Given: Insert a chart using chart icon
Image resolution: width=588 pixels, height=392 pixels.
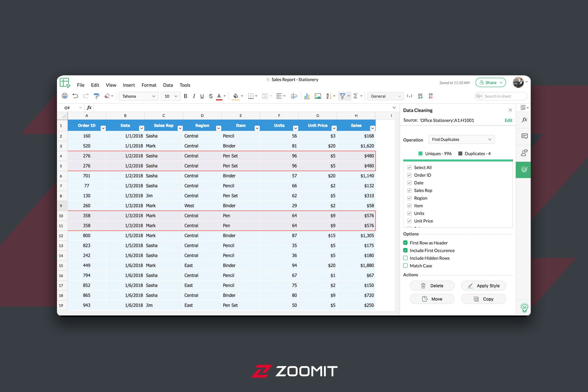Looking at the screenshot, I should pos(307,96).
